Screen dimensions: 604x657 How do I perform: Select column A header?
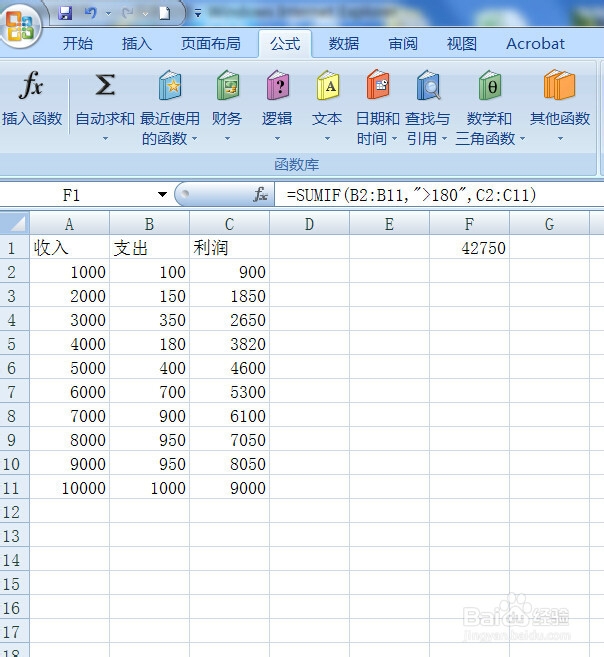70,224
